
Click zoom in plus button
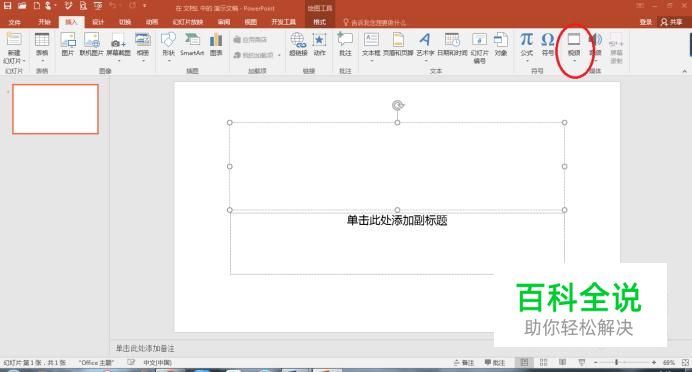click(654, 363)
